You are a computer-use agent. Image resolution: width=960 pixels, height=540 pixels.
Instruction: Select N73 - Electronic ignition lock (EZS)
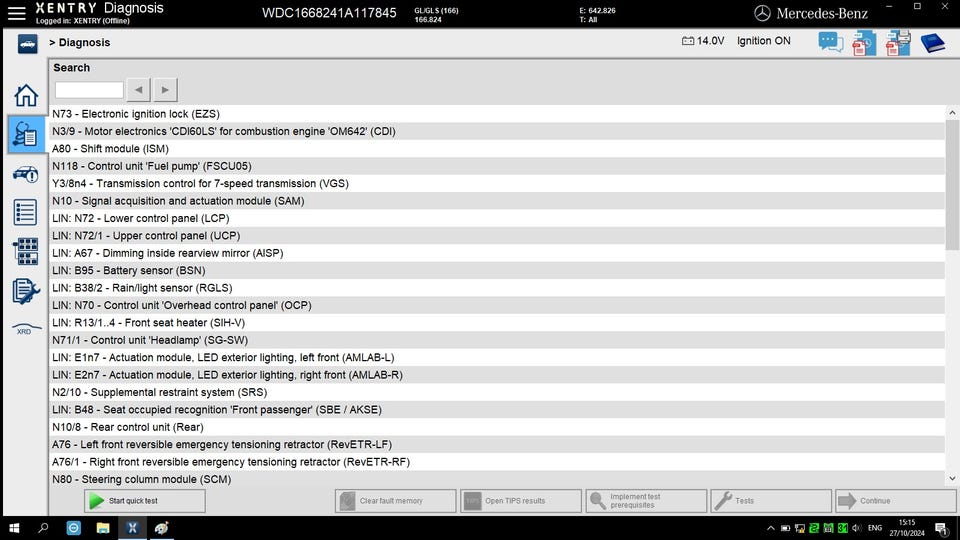click(x=497, y=114)
